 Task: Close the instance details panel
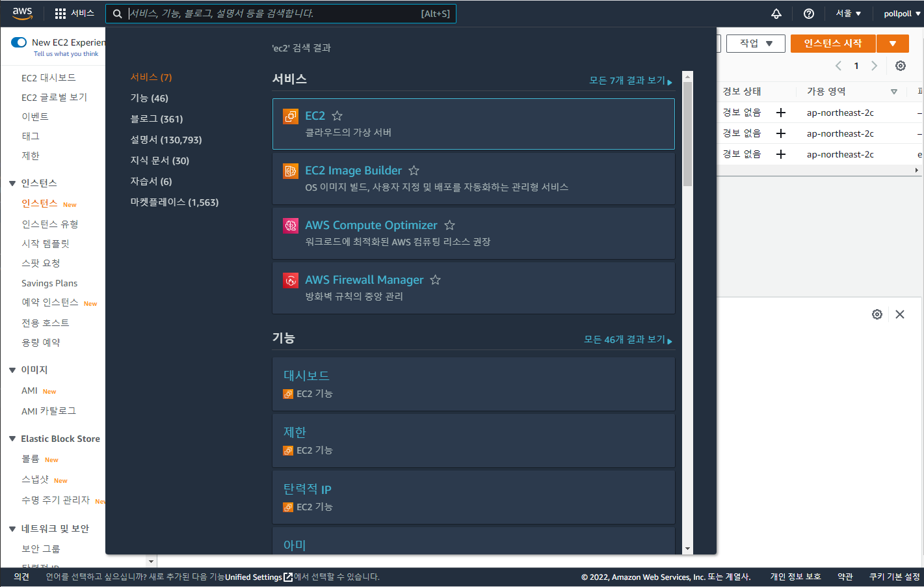(900, 314)
